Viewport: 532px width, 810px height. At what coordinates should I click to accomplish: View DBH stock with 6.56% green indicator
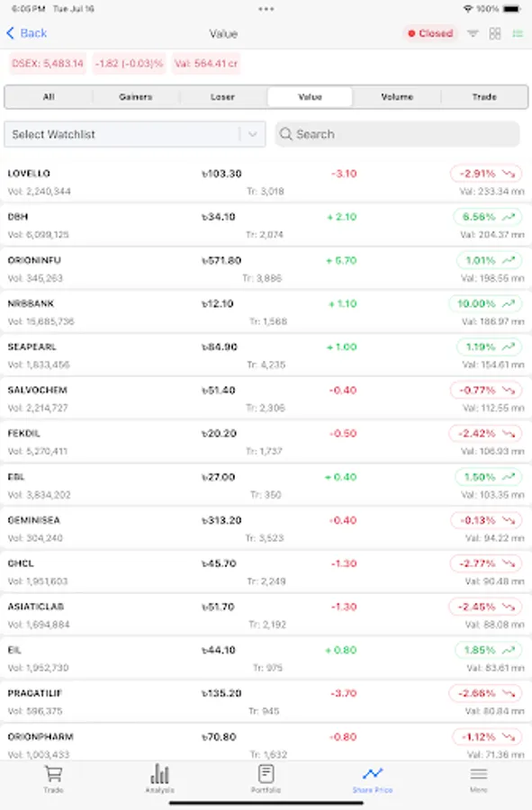tap(266, 225)
